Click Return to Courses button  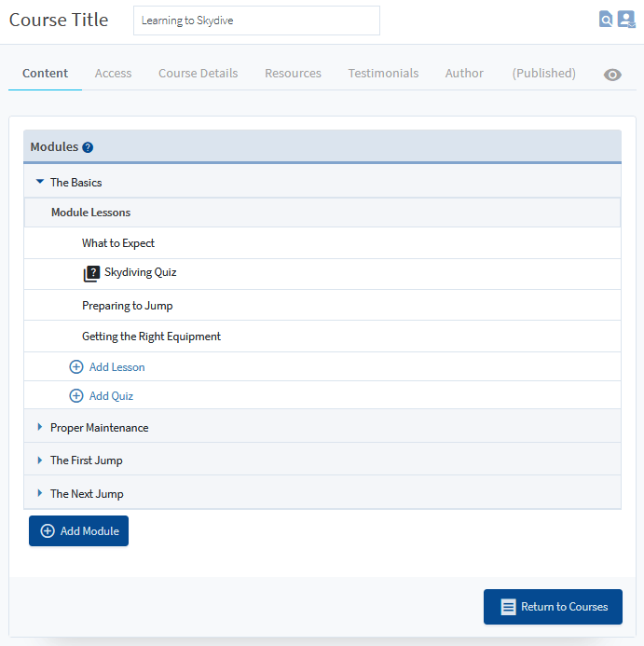pyautogui.click(x=553, y=607)
